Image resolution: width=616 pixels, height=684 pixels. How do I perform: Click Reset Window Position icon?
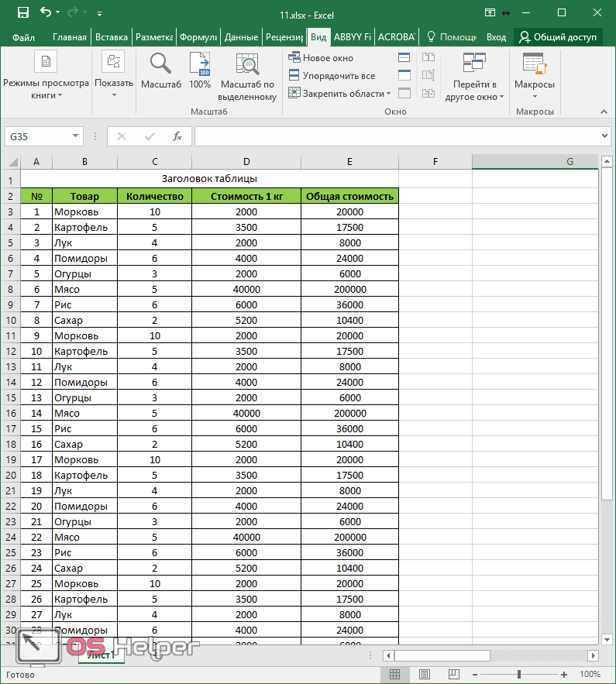coord(428,93)
